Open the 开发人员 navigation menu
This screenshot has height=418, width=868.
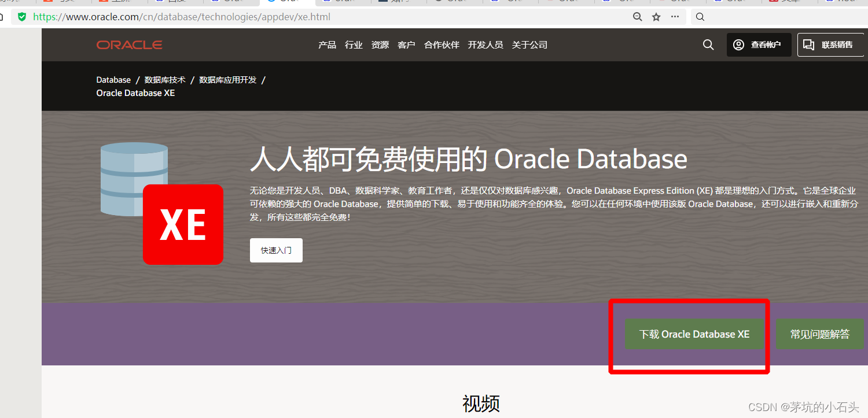(x=486, y=45)
